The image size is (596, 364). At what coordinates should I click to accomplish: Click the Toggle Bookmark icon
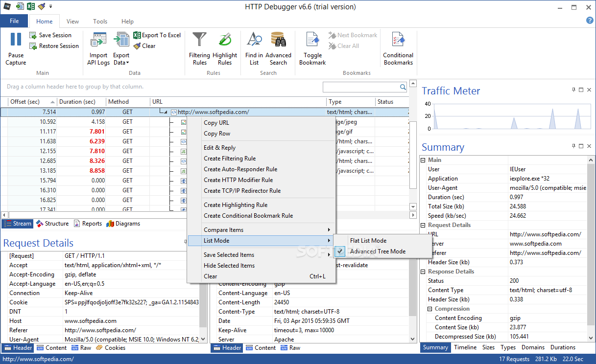(312, 40)
